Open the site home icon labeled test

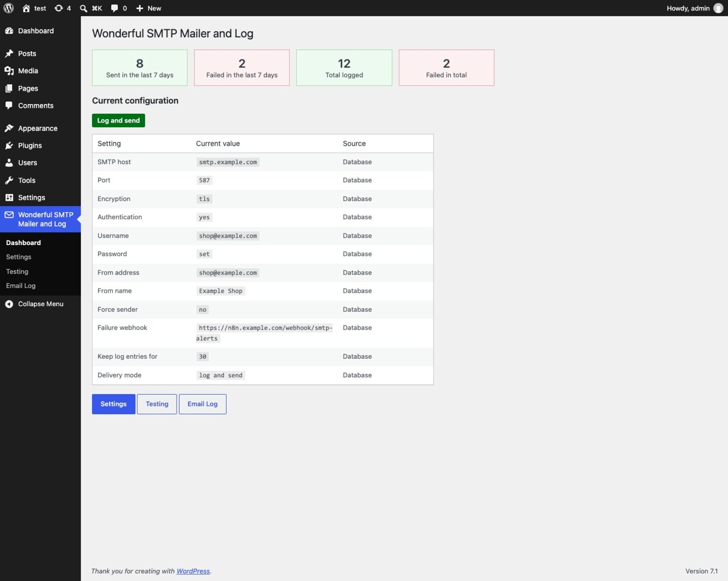26,8
